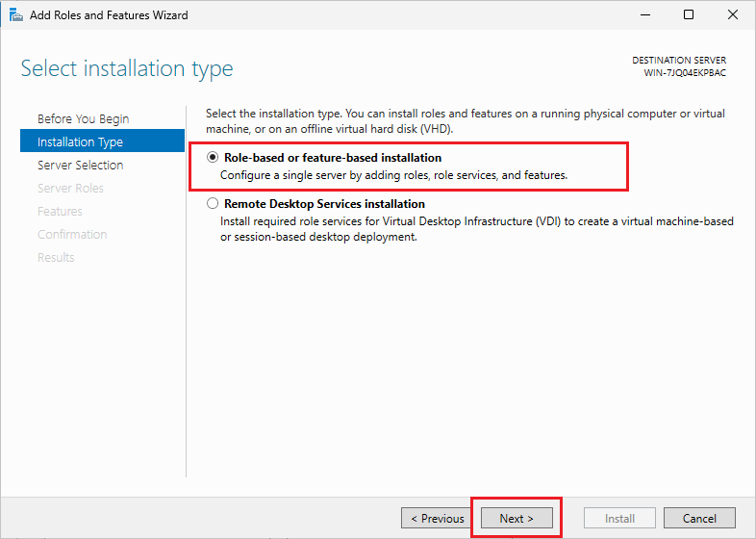The width and height of the screenshot is (756, 539).
Task: Select Remote Desktop Services installation radio button
Action: [x=213, y=204]
